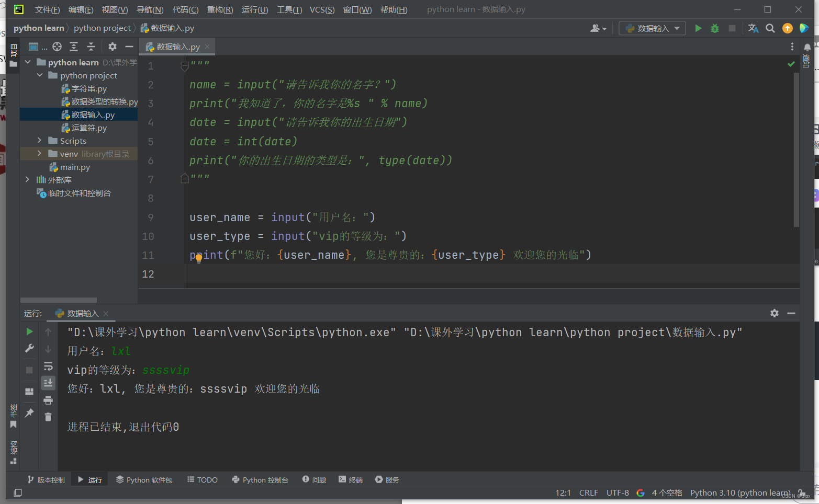Image resolution: width=819 pixels, height=504 pixels.
Task: Click the yellow intention bulb on line 11
Action: pyautogui.click(x=199, y=258)
